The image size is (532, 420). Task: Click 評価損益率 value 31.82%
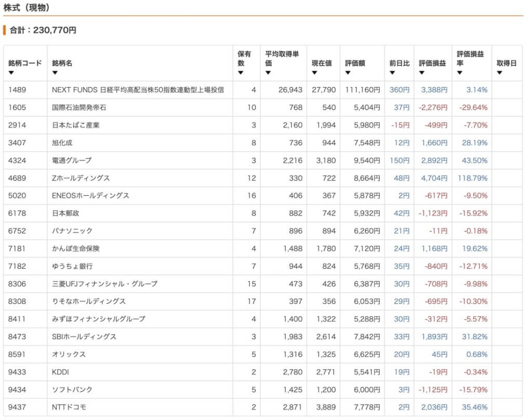pyautogui.click(x=475, y=336)
